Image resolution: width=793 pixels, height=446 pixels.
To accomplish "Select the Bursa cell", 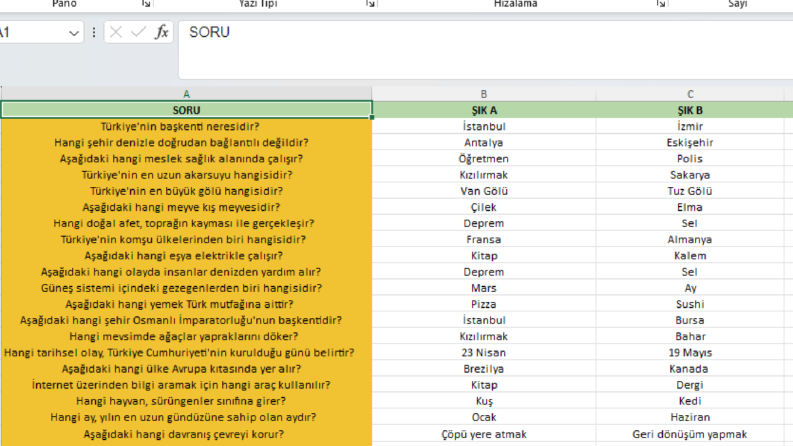I will [690, 320].
